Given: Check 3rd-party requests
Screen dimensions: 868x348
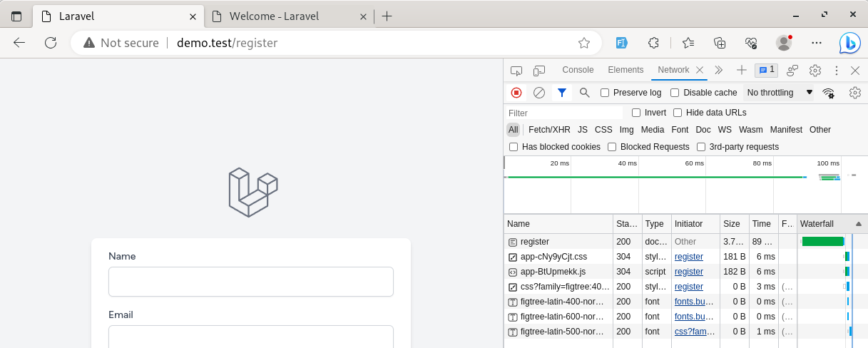Looking at the screenshot, I should click(702, 147).
